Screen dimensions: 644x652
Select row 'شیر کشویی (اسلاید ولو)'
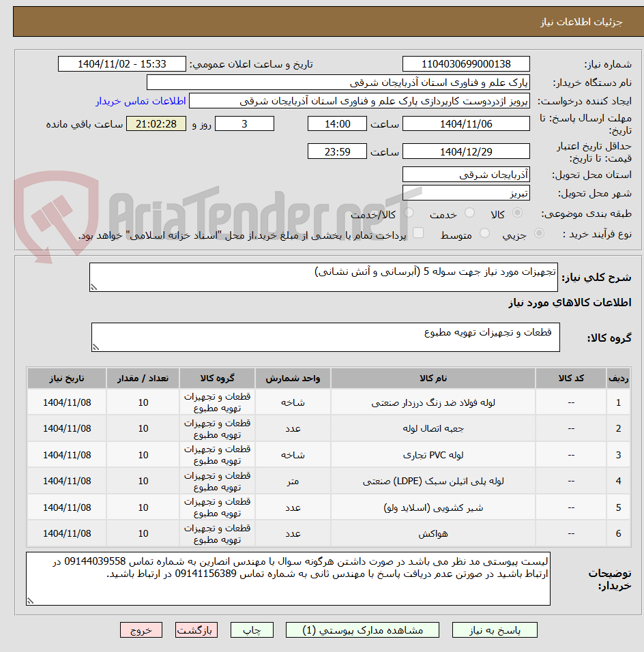(329, 507)
